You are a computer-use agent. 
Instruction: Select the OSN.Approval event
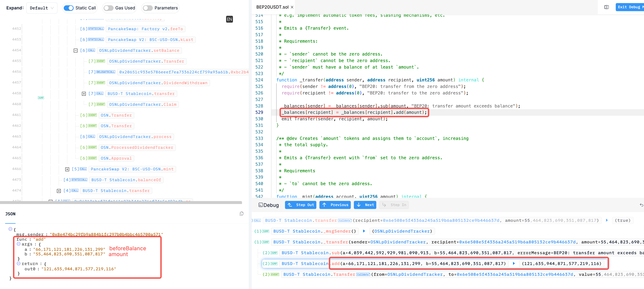pos(116,158)
